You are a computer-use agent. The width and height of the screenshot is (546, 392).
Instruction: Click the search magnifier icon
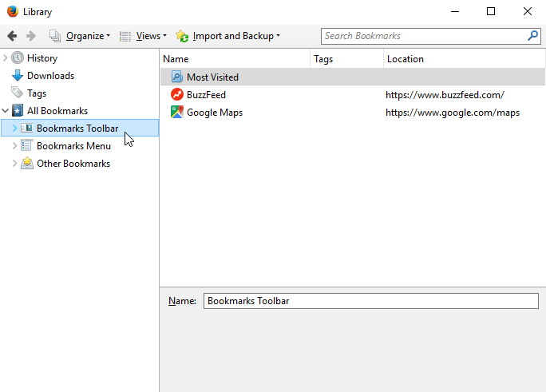(x=532, y=36)
